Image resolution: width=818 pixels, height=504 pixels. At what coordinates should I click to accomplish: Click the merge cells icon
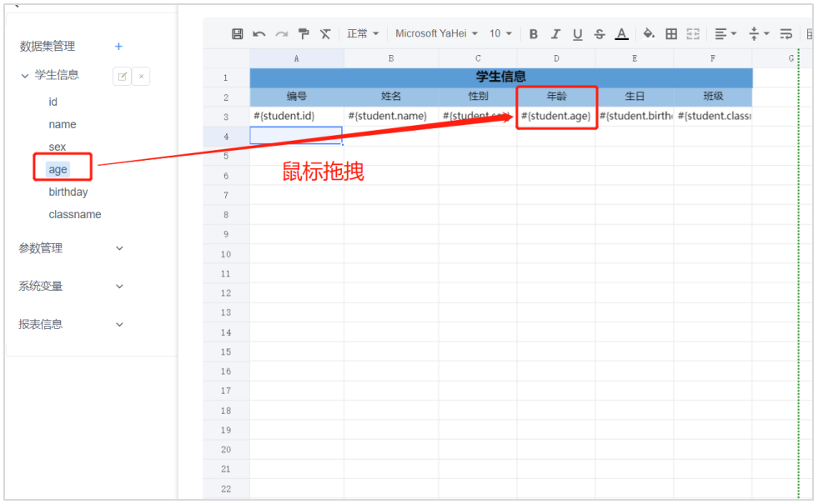click(x=693, y=34)
